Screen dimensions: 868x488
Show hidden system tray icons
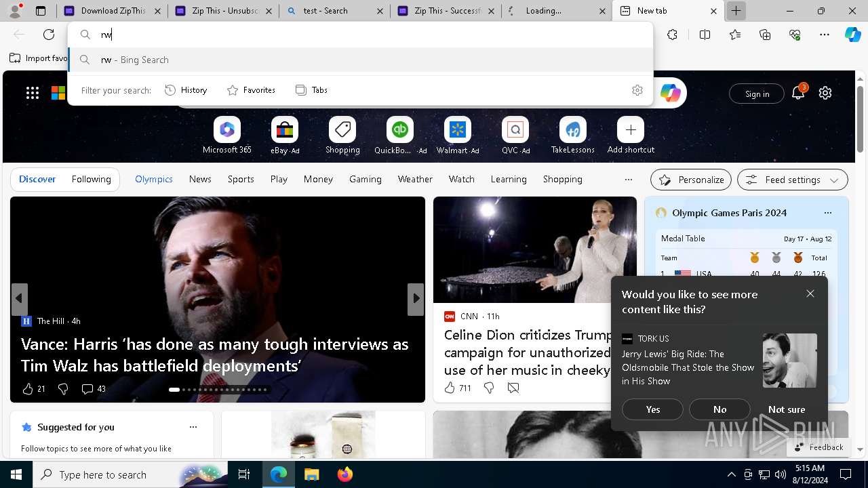[x=731, y=474]
